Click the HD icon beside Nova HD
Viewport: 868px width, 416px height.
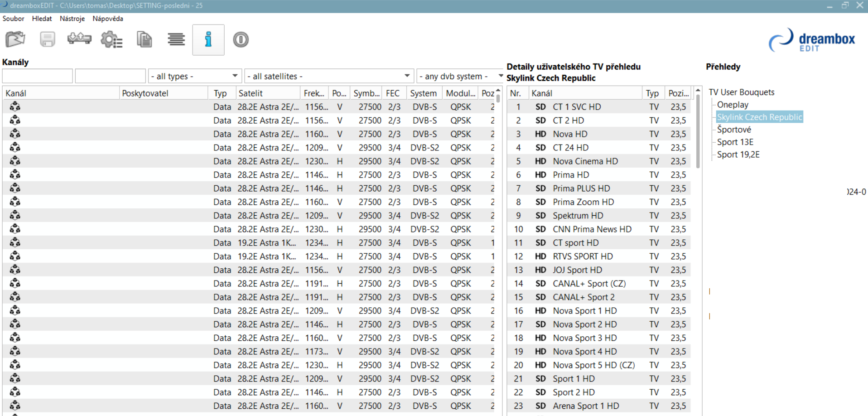pyautogui.click(x=540, y=134)
